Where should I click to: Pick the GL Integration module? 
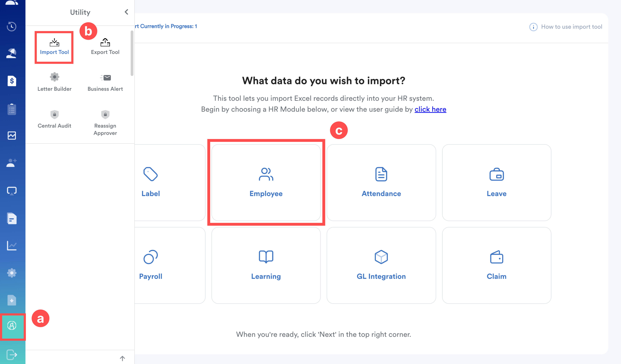381,265
